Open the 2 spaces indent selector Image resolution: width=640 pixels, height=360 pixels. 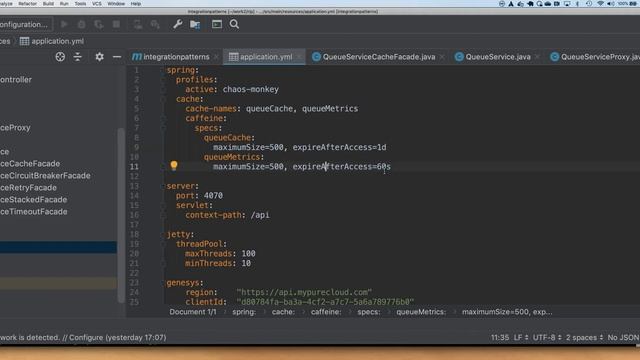coord(584,338)
